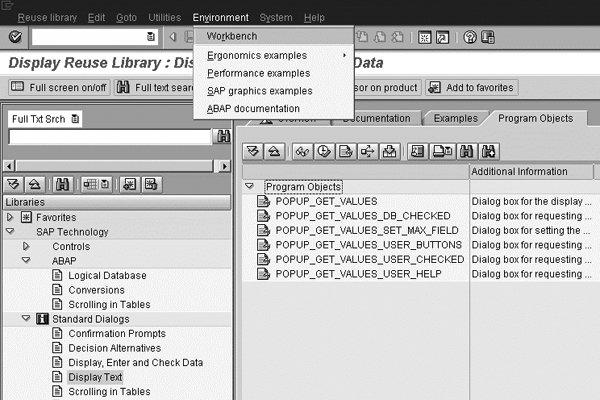Expand the Favorites library node
Image resolution: width=600 pixels, height=400 pixels.
11,217
